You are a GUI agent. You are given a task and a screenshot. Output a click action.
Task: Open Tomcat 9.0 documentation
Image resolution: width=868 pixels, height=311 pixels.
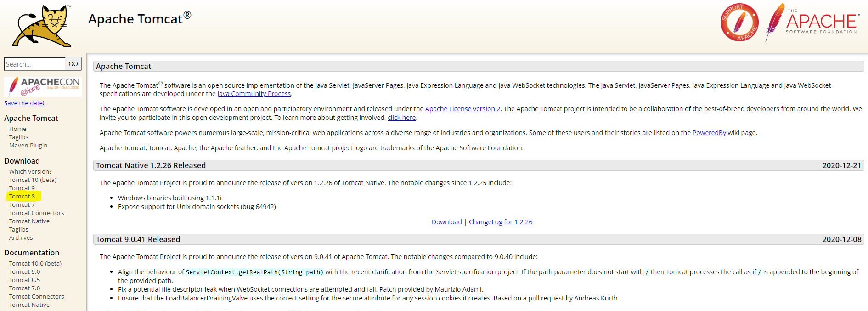pos(25,272)
